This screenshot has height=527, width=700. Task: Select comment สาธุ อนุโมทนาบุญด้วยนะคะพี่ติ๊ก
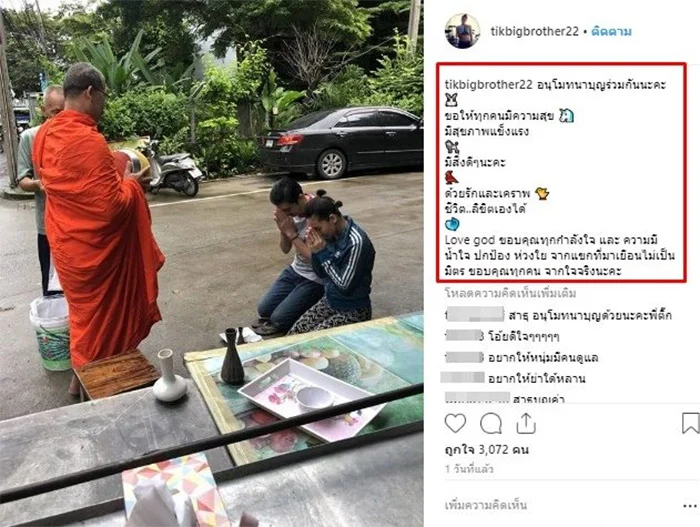coord(590,315)
